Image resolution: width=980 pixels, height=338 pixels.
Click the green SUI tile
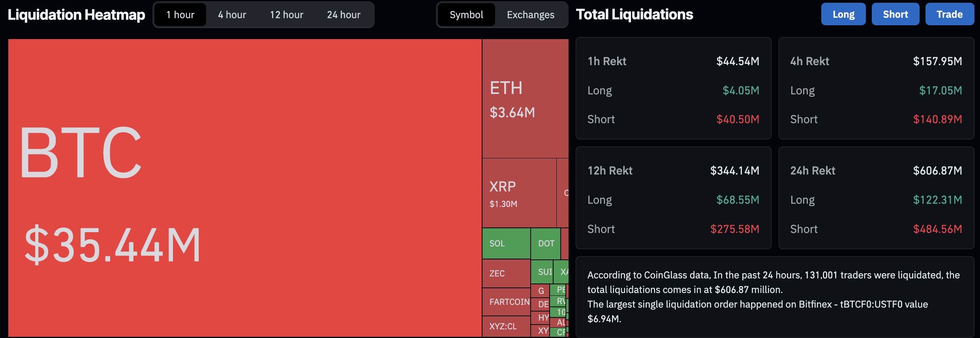[x=542, y=272]
